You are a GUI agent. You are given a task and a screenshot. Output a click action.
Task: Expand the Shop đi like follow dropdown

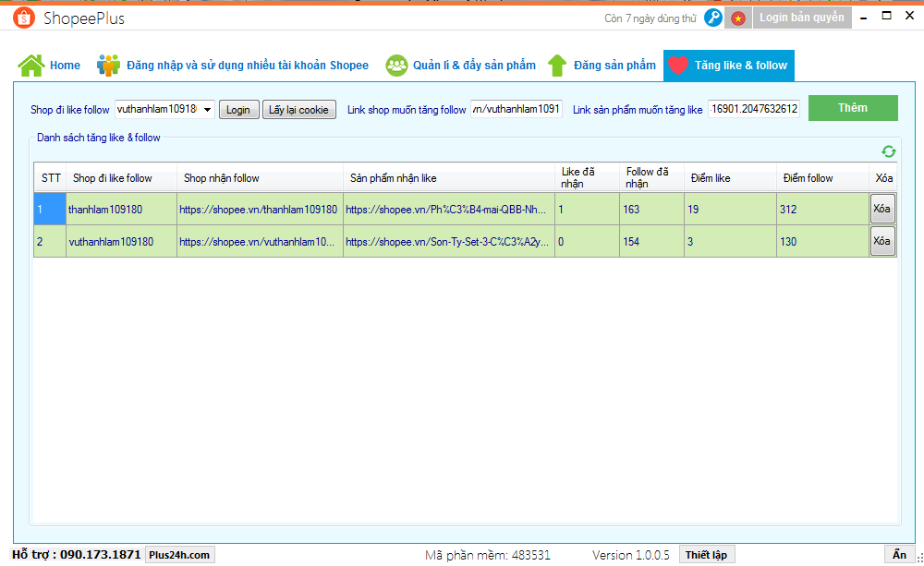tap(206, 110)
